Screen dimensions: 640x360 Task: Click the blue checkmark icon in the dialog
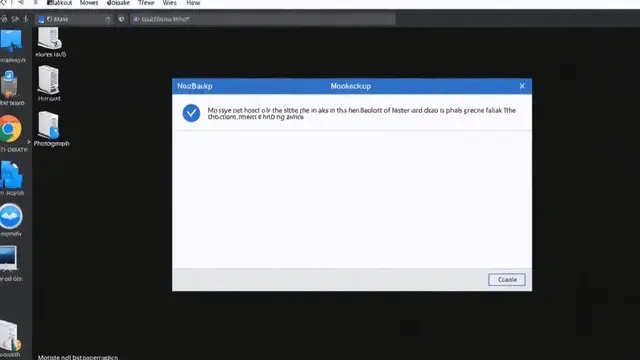tap(191, 113)
